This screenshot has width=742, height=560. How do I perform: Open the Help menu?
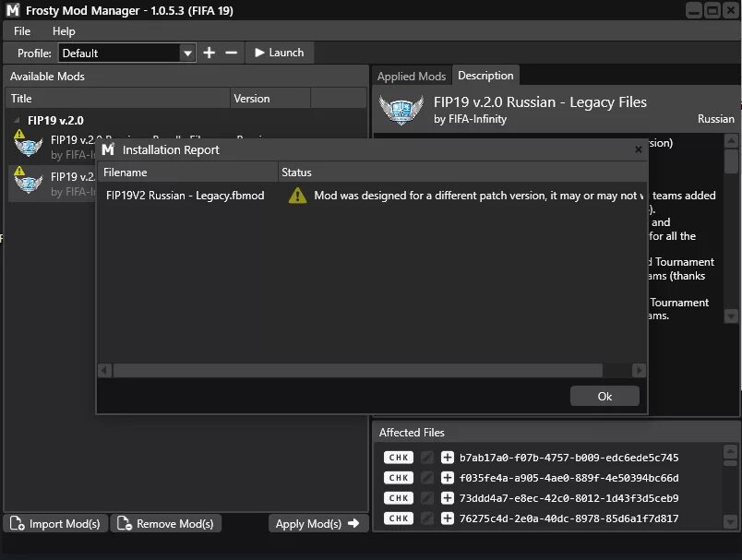(64, 31)
